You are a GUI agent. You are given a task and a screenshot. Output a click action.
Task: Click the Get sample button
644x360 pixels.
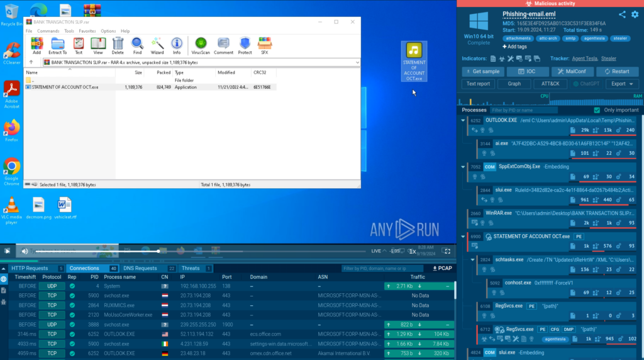pyautogui.click(x=482, y=71)
